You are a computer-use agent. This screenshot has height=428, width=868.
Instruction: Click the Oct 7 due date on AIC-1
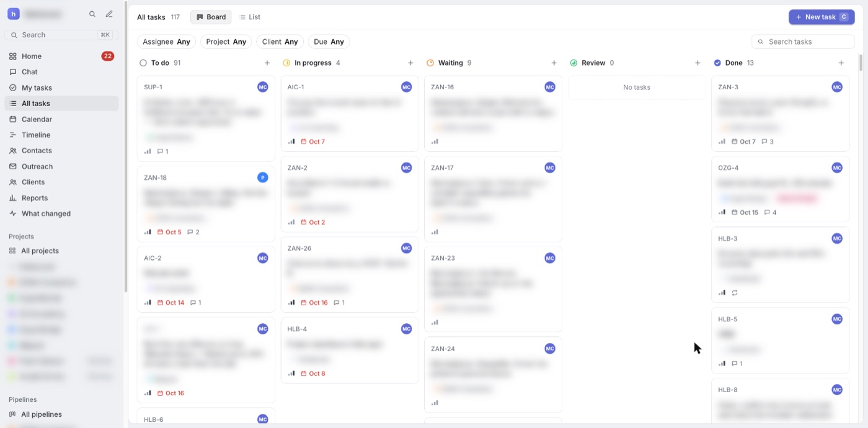(x=312, y=141)
